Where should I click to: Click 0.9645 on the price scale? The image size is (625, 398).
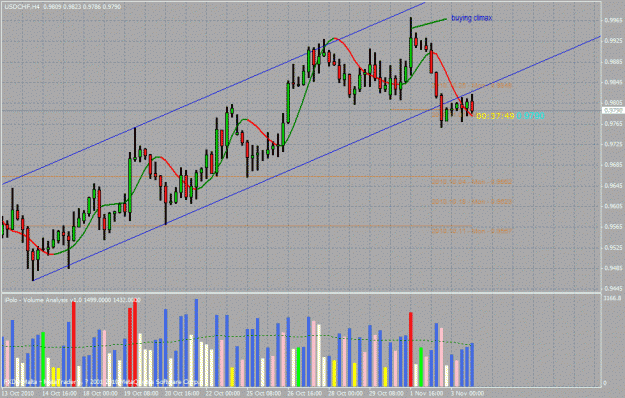click(x=613, y=186)
